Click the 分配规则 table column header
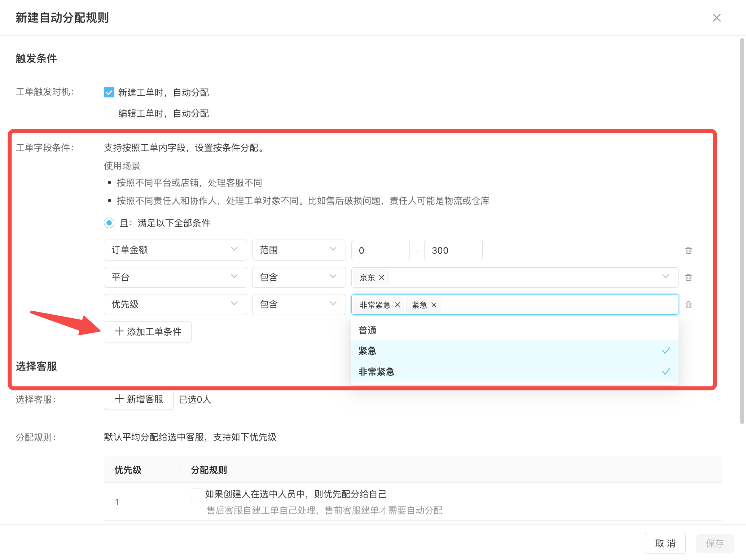Viewport: 746px width, 560px height. pyautogui.click(x=209, y=470)
